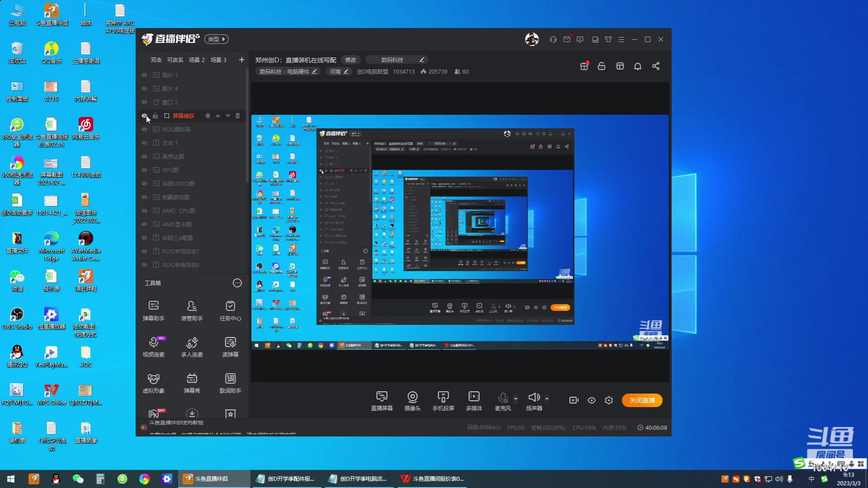This screenshot has height=488, width=868.
Task: Delete the 屏幕捕获 source with trash icon
Action: point(238,116)
